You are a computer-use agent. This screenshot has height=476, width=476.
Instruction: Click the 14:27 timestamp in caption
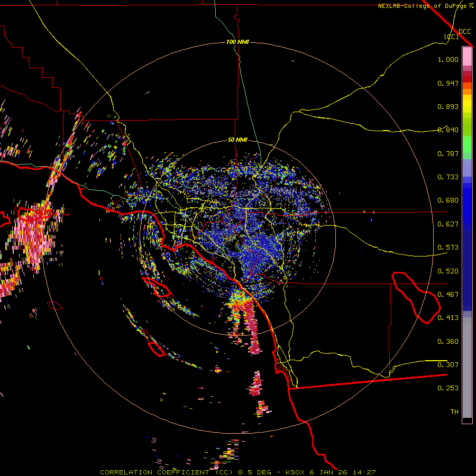tap(365, 472)
